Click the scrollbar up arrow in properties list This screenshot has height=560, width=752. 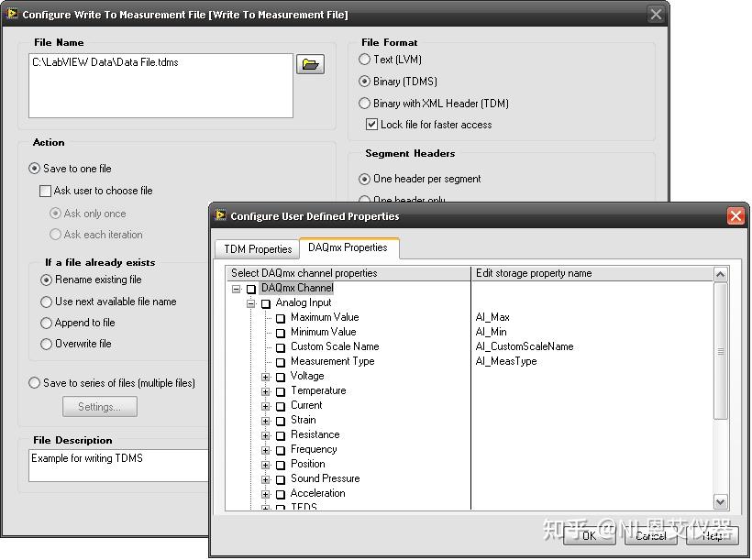720,274
